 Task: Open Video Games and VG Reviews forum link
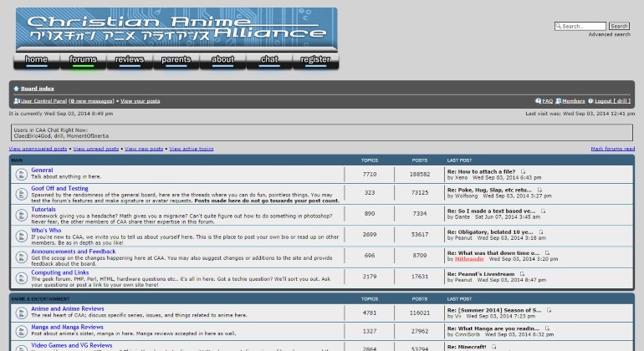click(x=71, y=346)
